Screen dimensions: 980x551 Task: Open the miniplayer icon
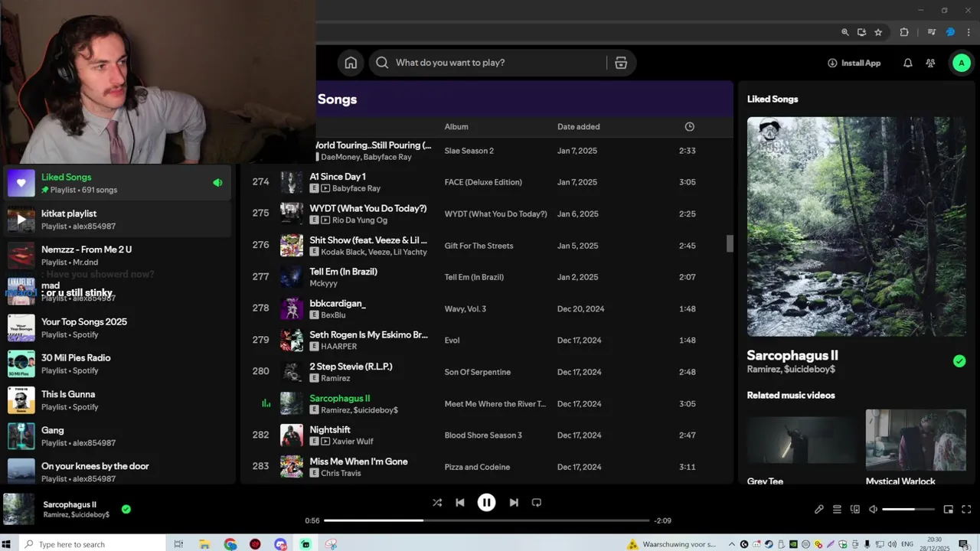point(949,510)
